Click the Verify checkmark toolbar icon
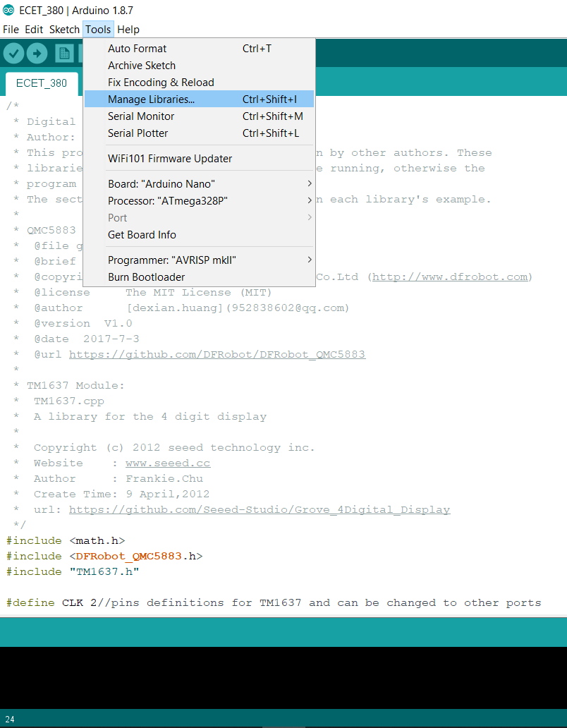This screenshot has width=567, height=728. 14,54
